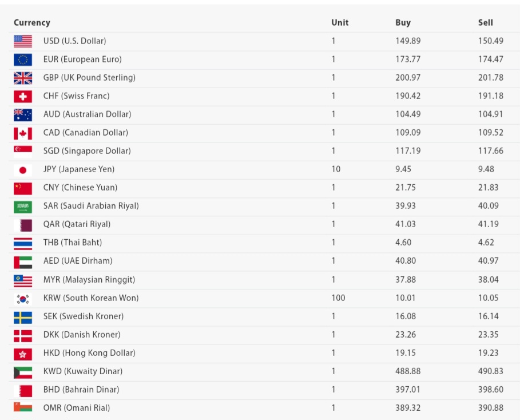Click the European Euro flag icon
Viewport: 520px width, 420px height.
pos(23,60)
